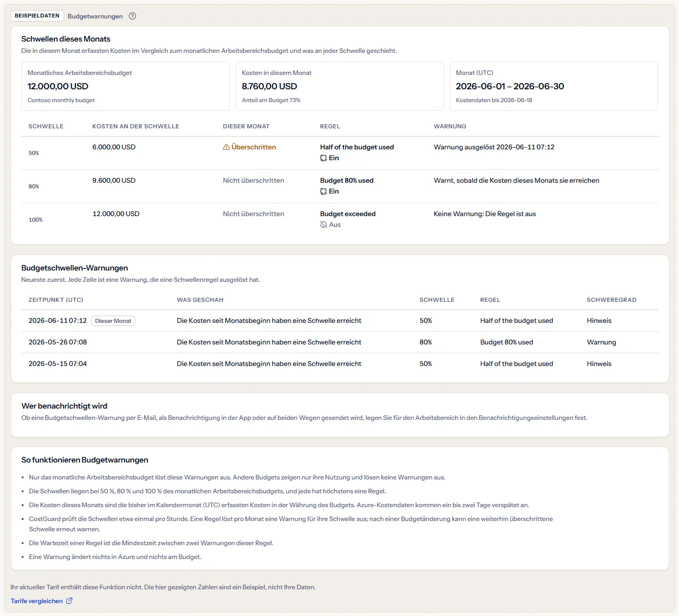Click the Budgetschwellen-Warnungen section heading

(x=74, y=268)
